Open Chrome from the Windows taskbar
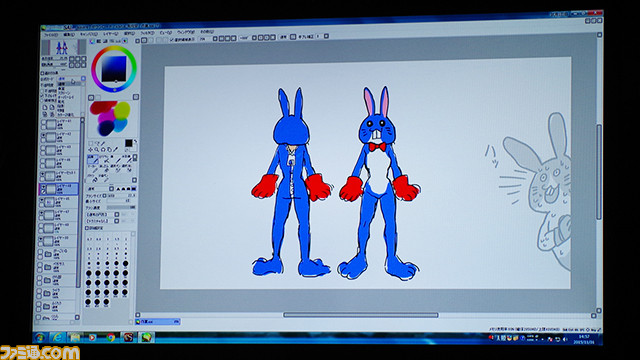 click(x=111, y=337)
